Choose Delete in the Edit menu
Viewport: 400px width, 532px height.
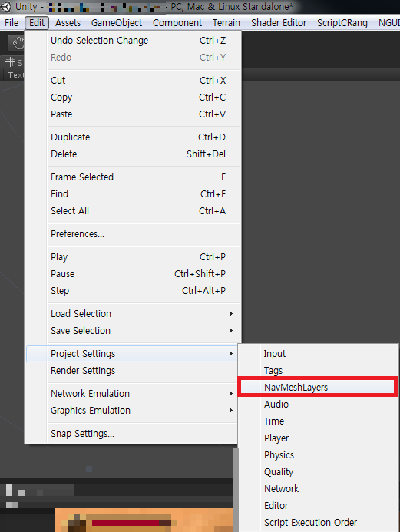[x=134, y=154]
